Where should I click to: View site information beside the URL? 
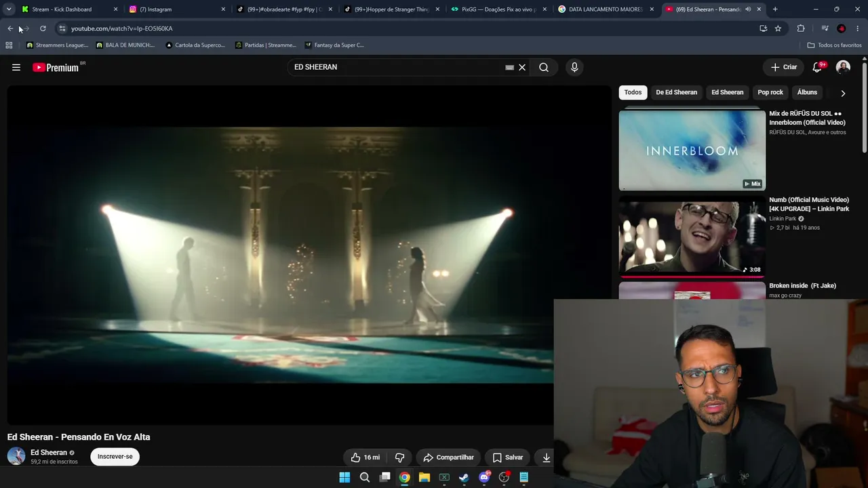62,28
